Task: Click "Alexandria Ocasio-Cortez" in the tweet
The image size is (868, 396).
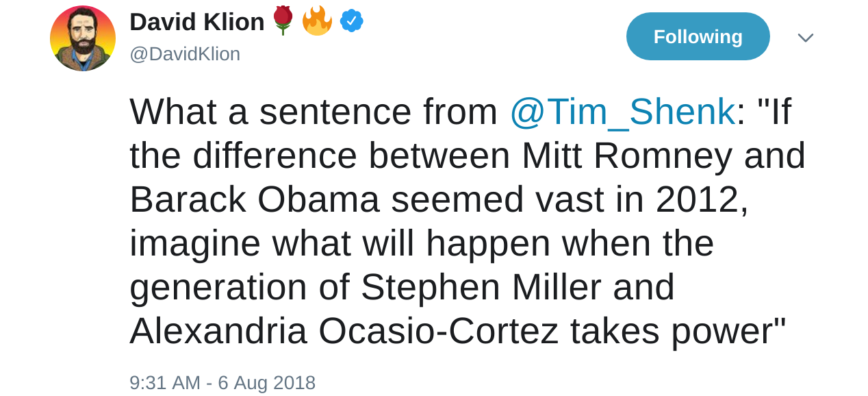Action: pos(344,331)
